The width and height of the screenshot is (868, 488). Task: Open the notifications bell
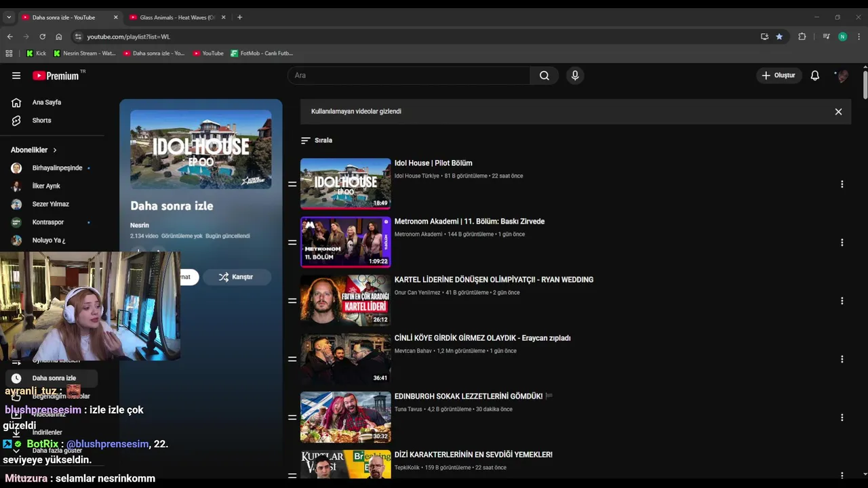(815, 75)
